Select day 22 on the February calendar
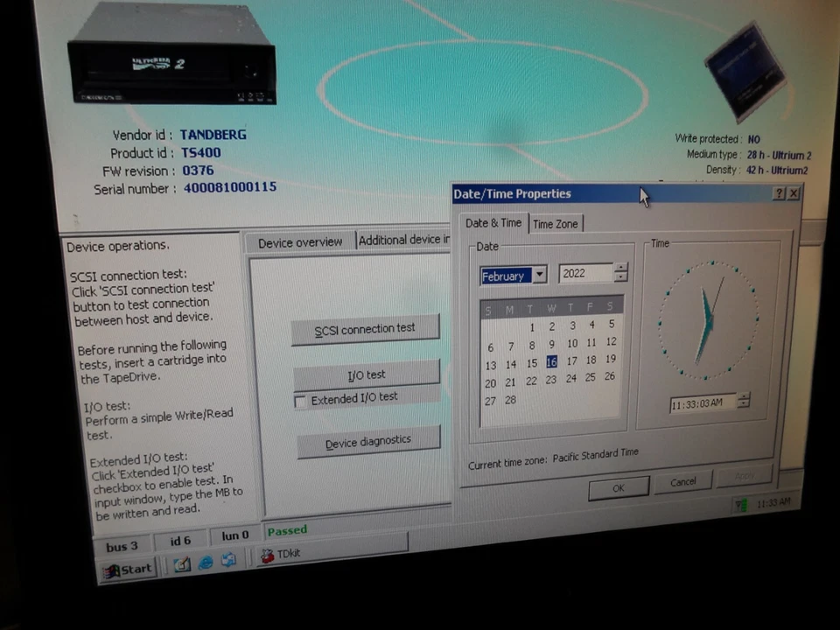The width and height of the screenshot is (840, 630). click(x=531, y=380)
